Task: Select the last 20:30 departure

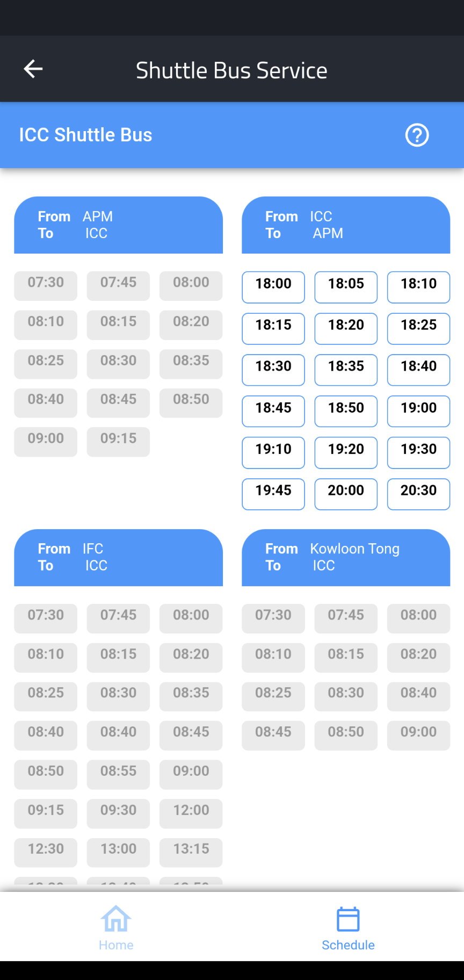Action: pyautogui.click(x=418, y=494)
